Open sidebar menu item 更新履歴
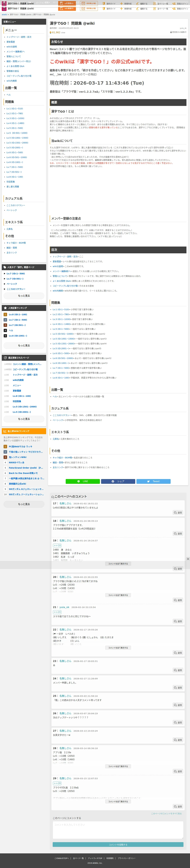This screenshot has width=190, height=868. click(x=11, y=42)
